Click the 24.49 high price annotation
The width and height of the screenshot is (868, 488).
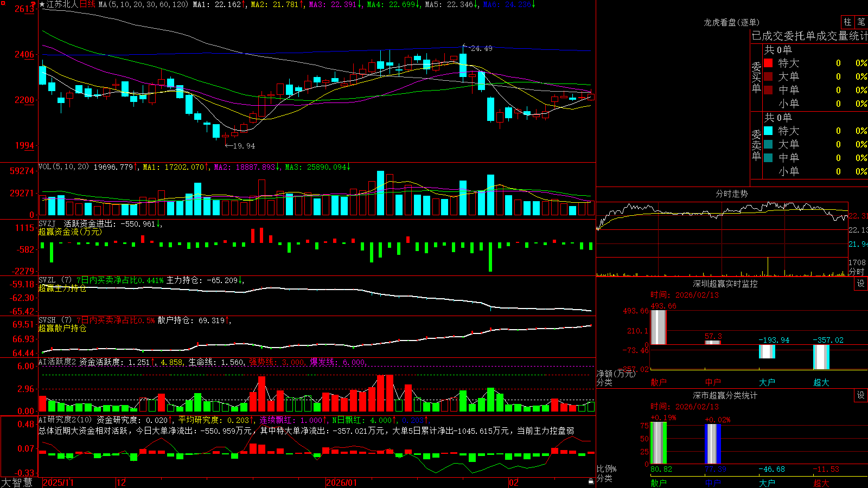pyautogui.click(x=481, y=48)
